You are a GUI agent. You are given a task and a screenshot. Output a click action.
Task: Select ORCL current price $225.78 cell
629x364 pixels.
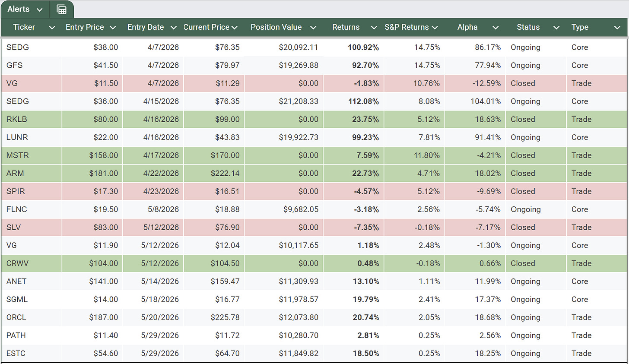pos(214,317)
